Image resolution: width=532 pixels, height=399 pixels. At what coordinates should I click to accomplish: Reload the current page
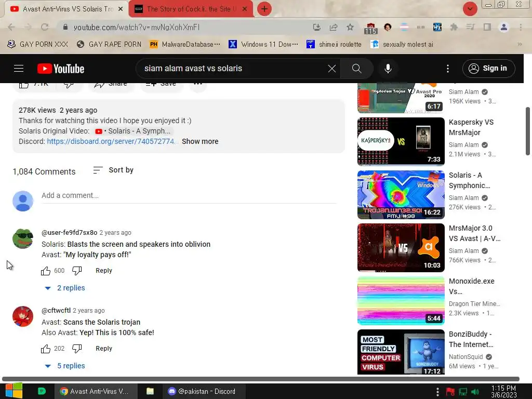[x=45, y=27]
